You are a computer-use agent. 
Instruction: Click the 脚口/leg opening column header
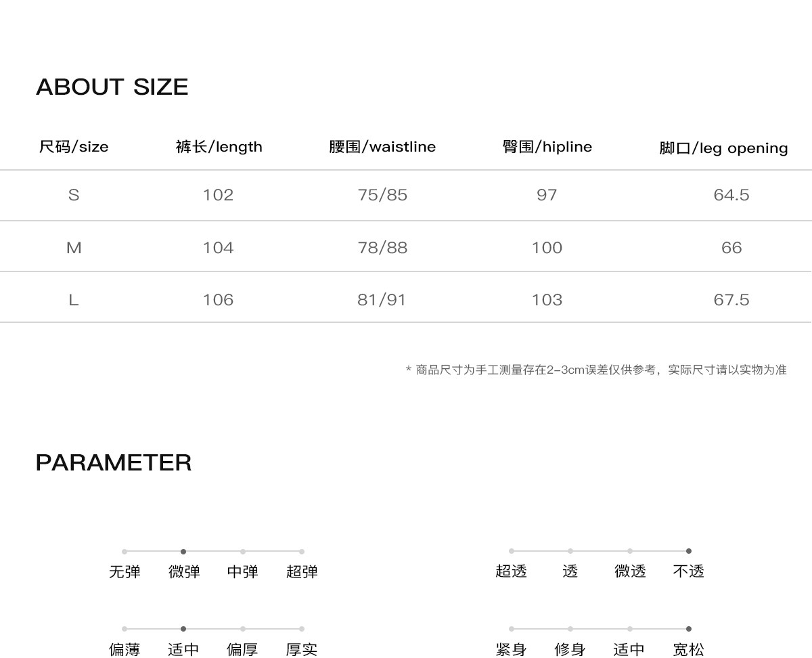(723, 148)
